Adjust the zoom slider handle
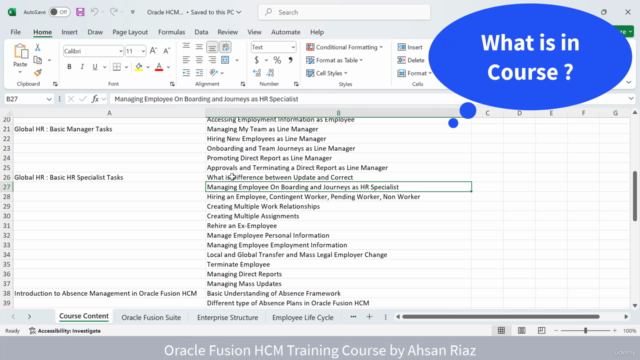 (x=585, y=331)
